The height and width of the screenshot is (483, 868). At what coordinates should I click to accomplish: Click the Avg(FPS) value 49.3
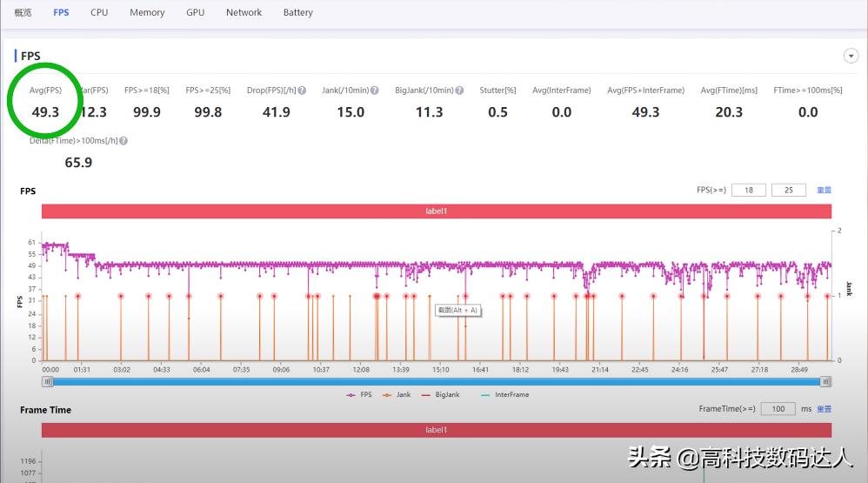(45, 112)
